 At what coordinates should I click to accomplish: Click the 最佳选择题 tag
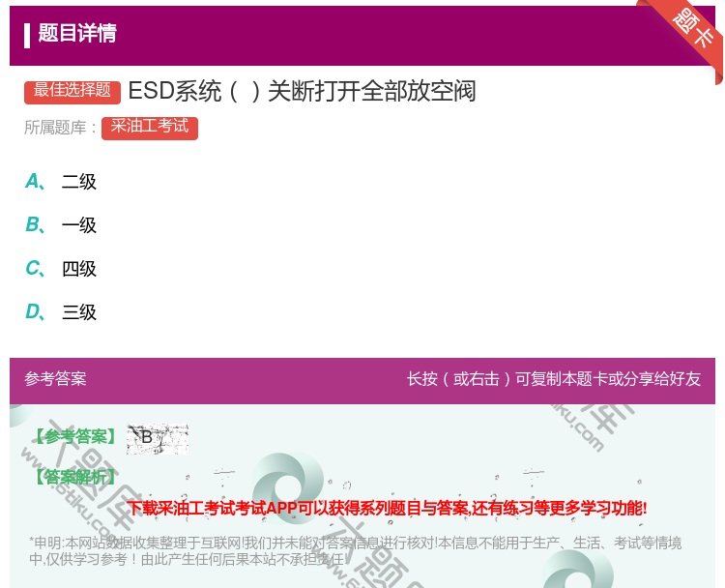pos(72,91)
